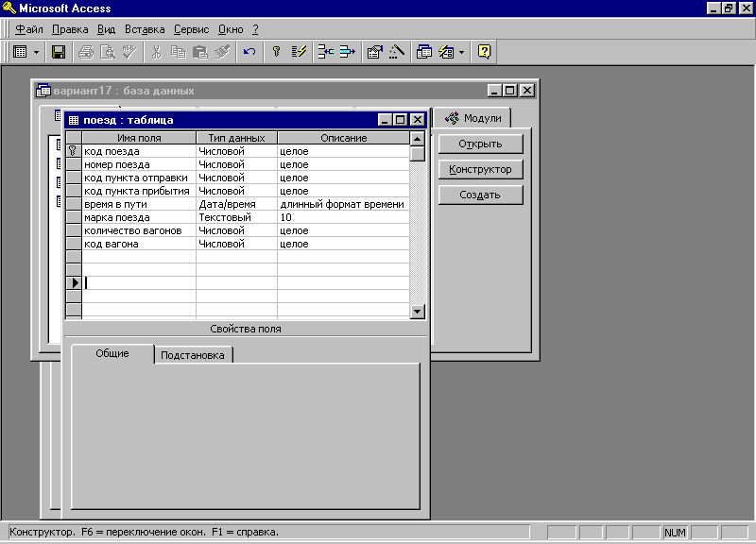Click the 'Тип данных' column header
The width and height of the screenshot is (756, 544).
click(237, 138)
